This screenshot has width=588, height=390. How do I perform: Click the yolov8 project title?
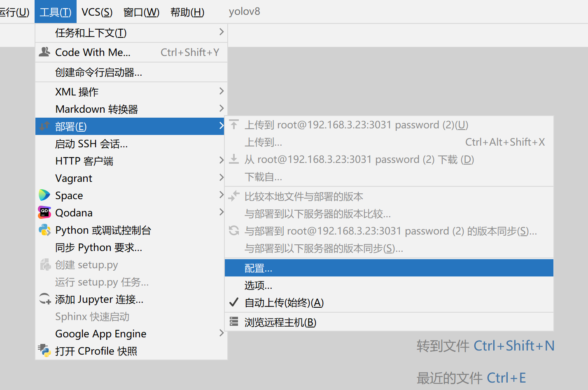pos(244,12)
